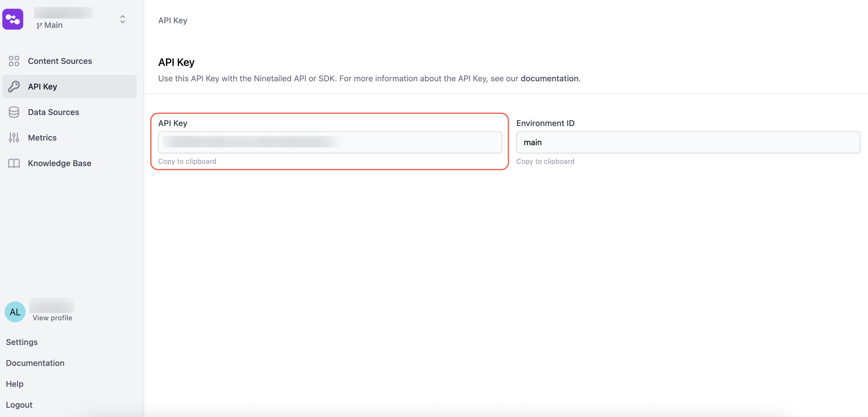
Task: Click the AL avatar circle
Action: pos(15,312)
